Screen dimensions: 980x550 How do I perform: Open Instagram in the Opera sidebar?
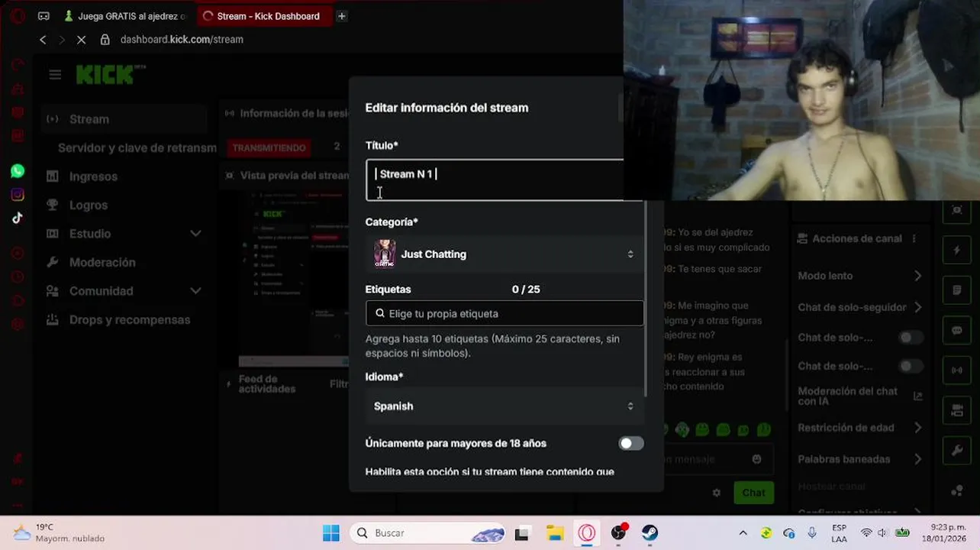(x=18, y=195)
